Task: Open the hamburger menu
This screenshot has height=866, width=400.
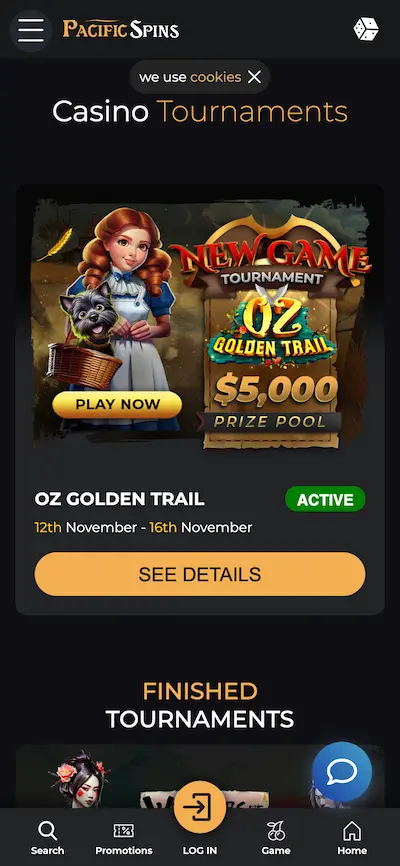Action: click(x=31, y=30)
